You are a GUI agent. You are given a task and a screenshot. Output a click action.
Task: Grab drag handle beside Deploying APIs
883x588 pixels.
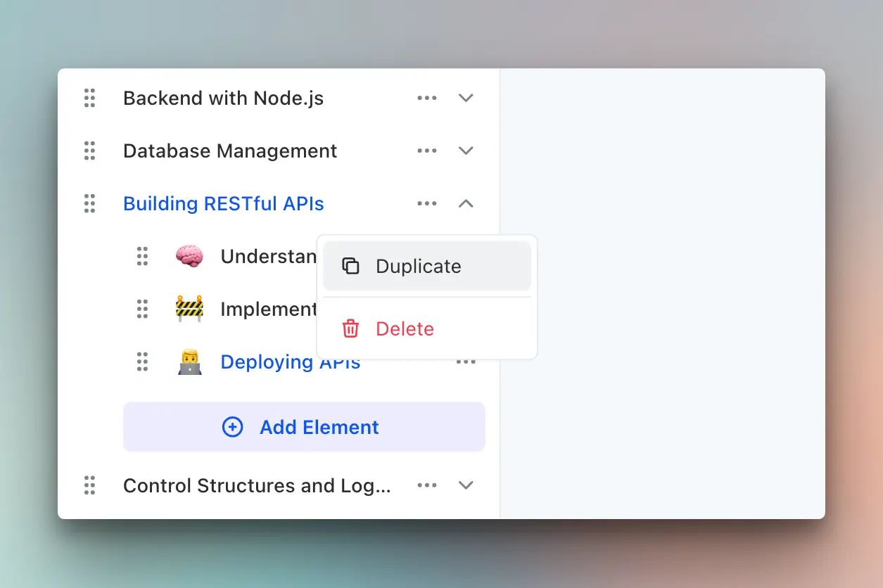[142, 362]
